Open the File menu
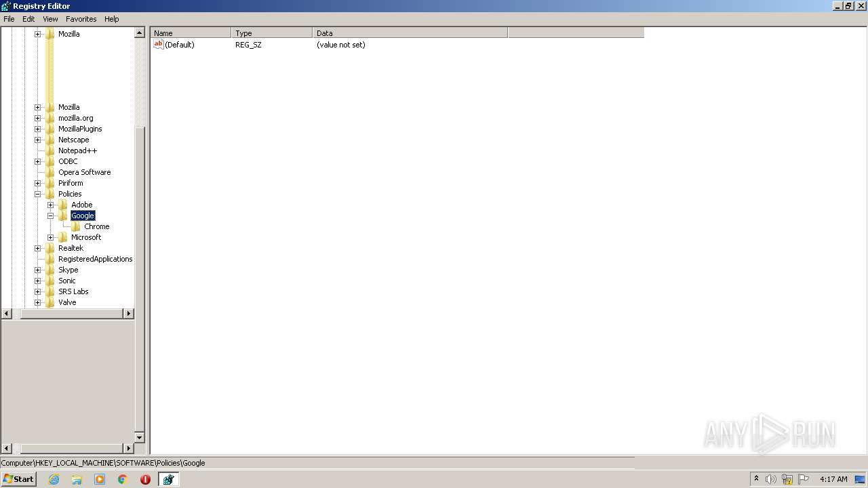This screenshot has width=868, height=488. point(9,19)
